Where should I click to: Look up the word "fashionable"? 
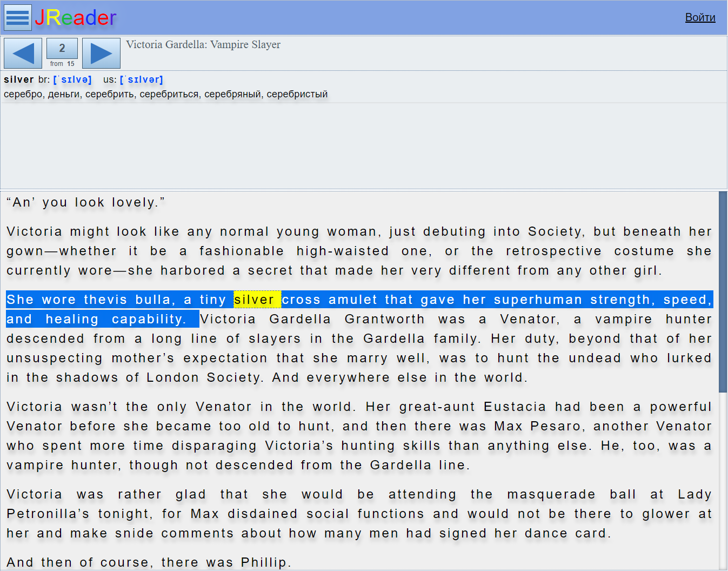(x=242, y=251)
